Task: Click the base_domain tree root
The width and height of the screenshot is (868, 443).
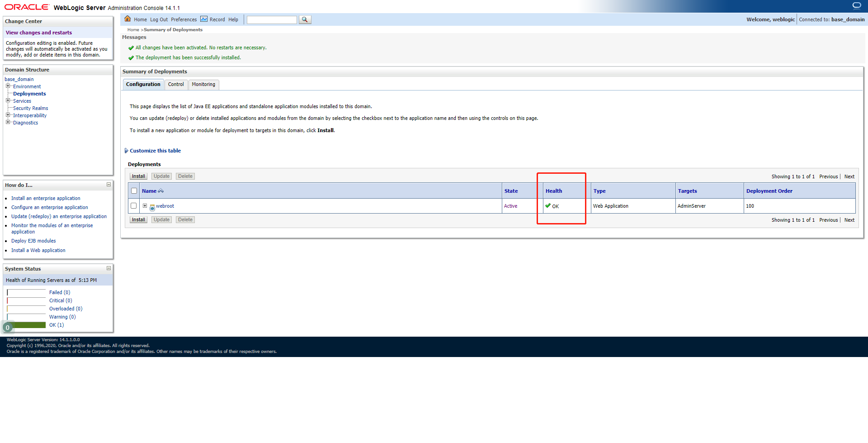Action: [x=19, y=79]
